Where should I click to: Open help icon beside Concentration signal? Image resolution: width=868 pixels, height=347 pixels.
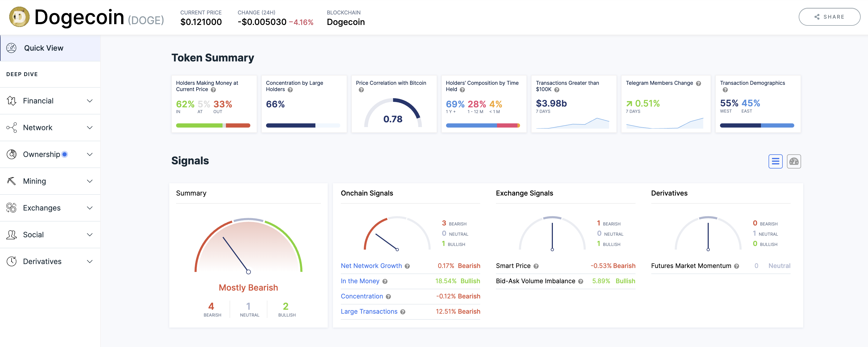pyautogui.click(x=388, y=297)
